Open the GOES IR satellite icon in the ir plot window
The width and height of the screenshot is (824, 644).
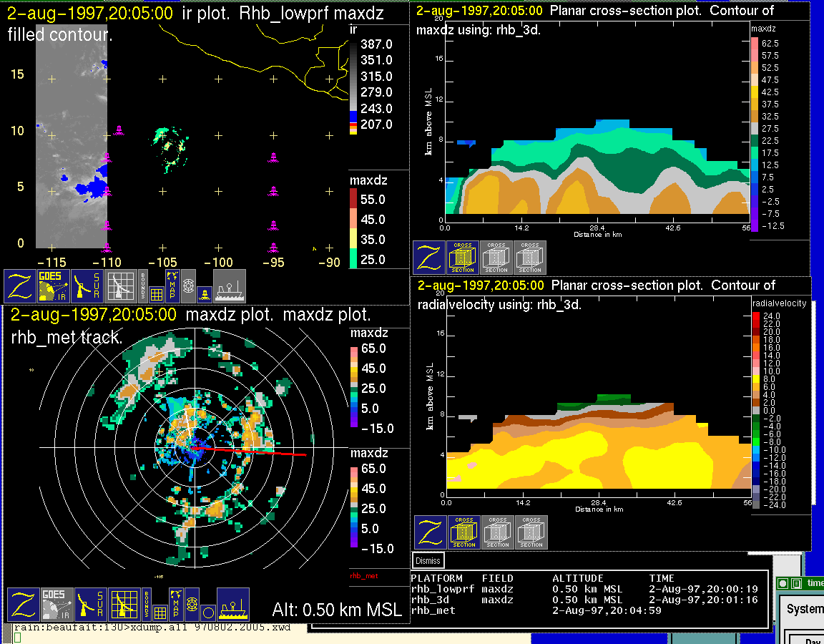point(54,286)
